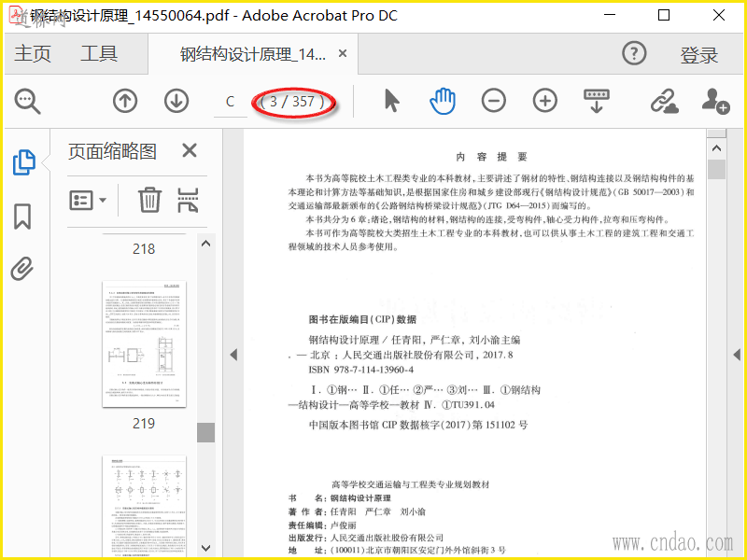Click the 页面缩略图 panel title
Image resolution: width=747 pixels, height=560 pixels.
[112, 151]
